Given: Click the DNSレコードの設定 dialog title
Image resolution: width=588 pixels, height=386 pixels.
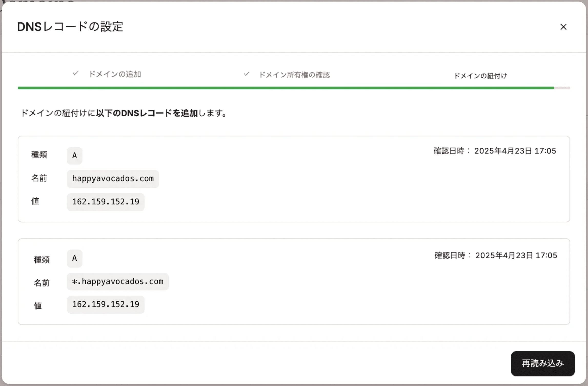Looking at the screenshot, I should (x=70, y=27).
